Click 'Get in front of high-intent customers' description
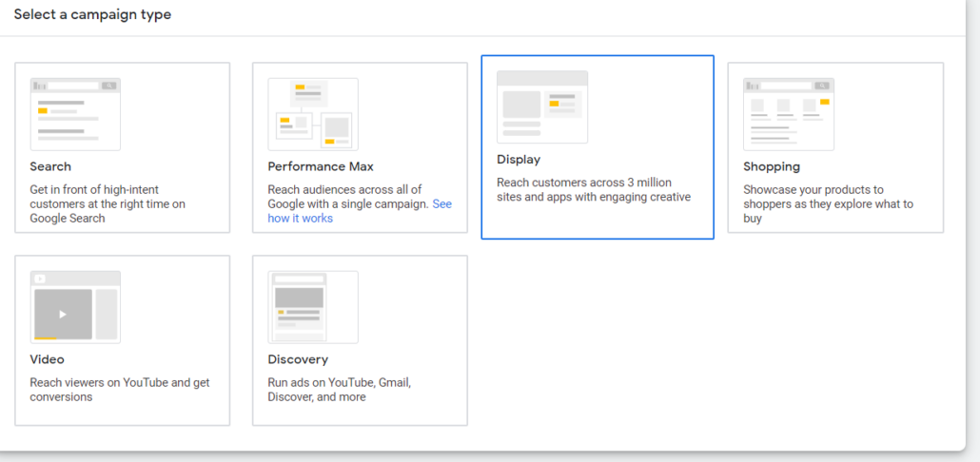The width and height of the screenshot is (980, 462). (108, 203)
